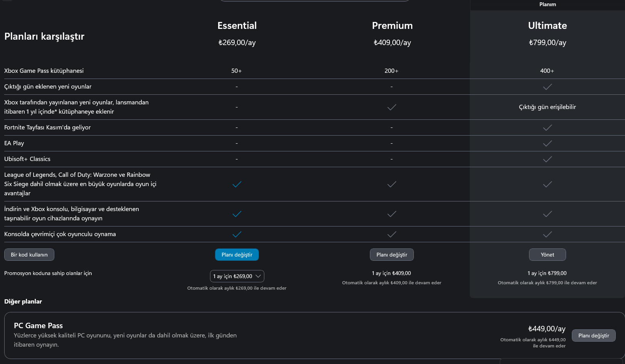
Task: Click the 'Xbox tarafından yayınlanan yeni oyunlar' row label
Action: pyautogui.click(x=76, y=107)
